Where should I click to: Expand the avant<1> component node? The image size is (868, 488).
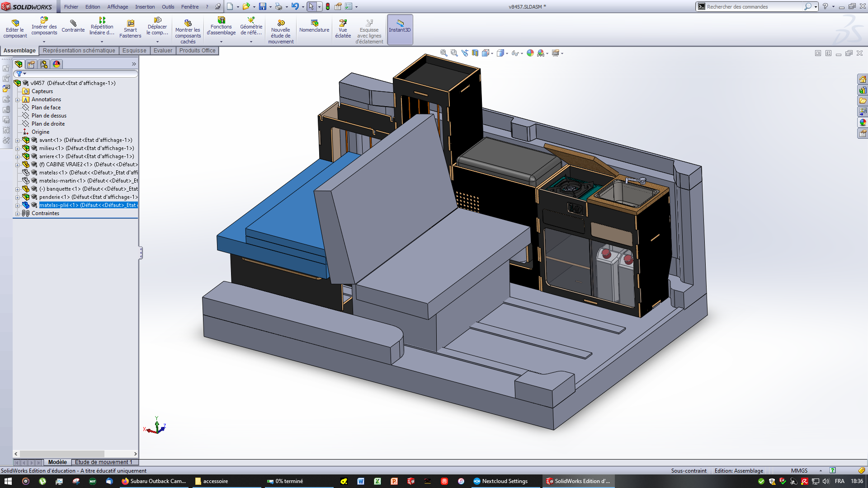pos(18,141)
